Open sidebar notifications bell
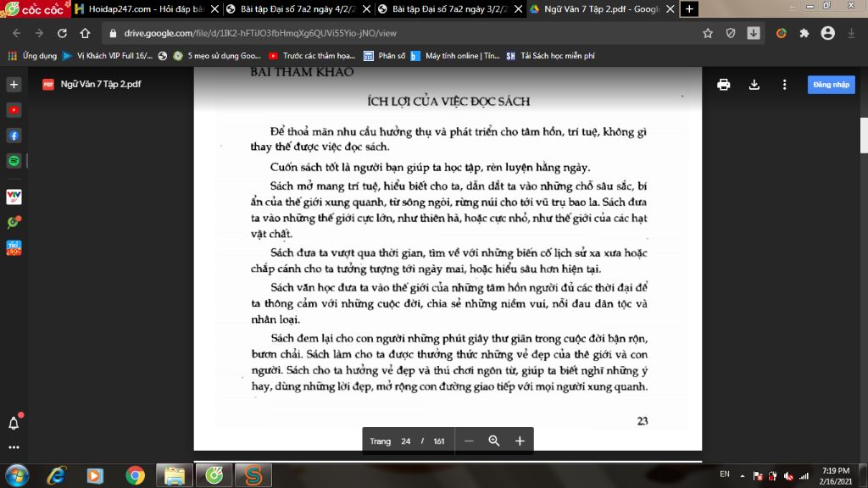 [x=14, y=424]
